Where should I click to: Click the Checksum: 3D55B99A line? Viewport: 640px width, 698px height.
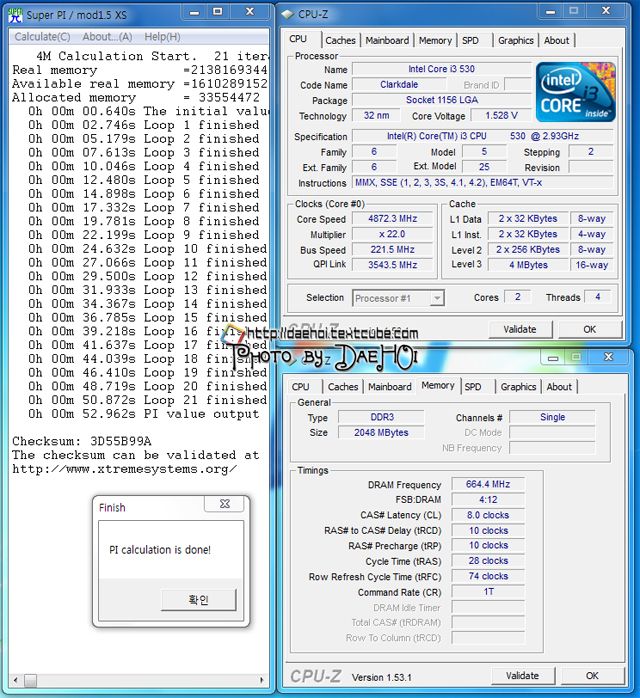tap(82, 441)
